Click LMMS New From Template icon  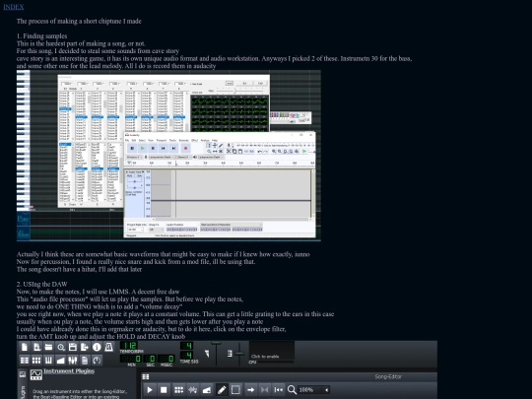click(36, 347)
